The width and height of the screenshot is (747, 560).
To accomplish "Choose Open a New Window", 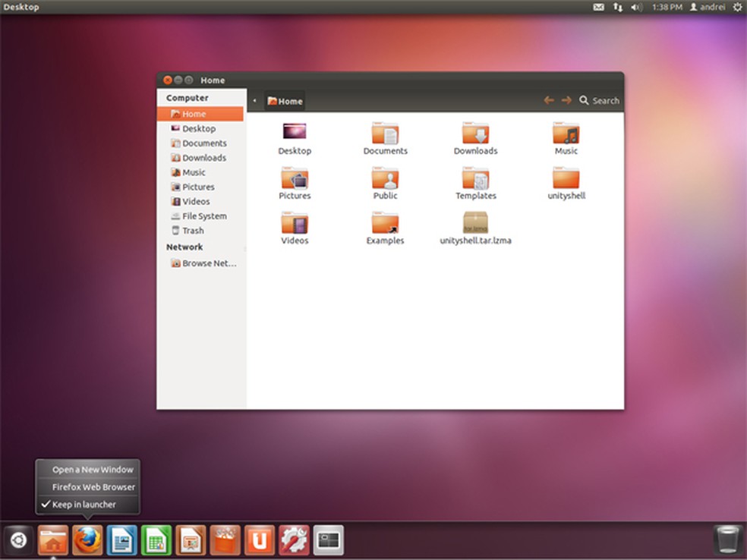I will point(93,470).
